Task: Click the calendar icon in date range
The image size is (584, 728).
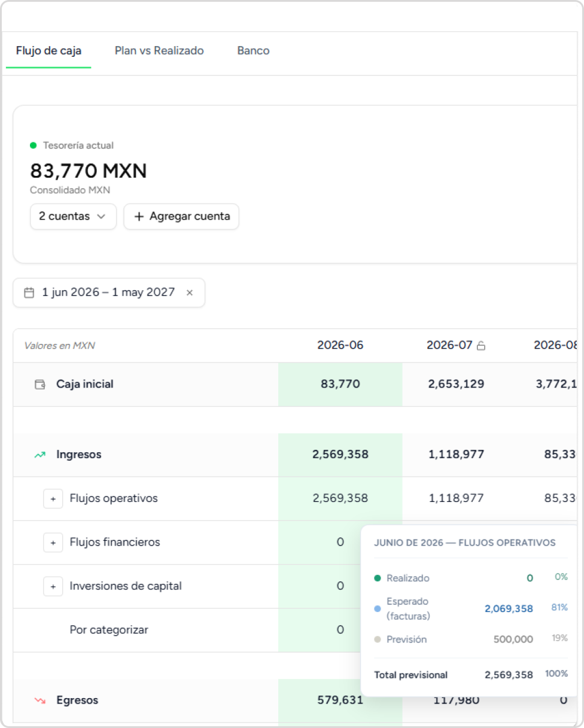Action: pyautogui.click(x=29, y=293)
